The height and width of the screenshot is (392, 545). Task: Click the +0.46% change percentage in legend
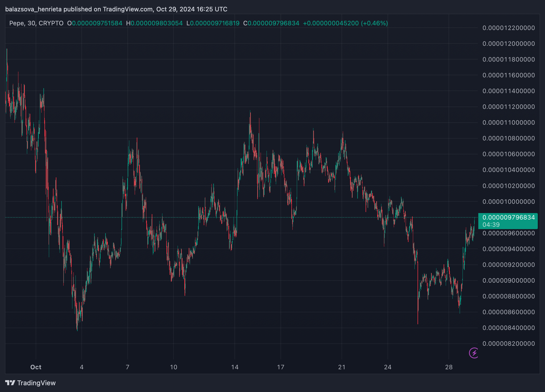click(375, 23)
